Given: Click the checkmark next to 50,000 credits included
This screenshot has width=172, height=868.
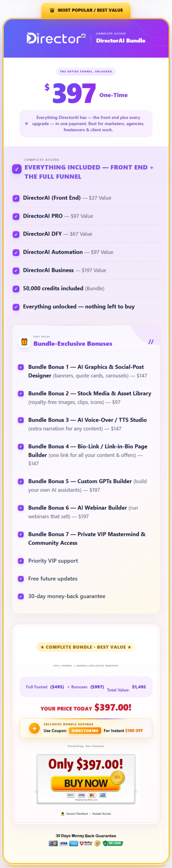Looking at the screenshot, I should (16, 289).
